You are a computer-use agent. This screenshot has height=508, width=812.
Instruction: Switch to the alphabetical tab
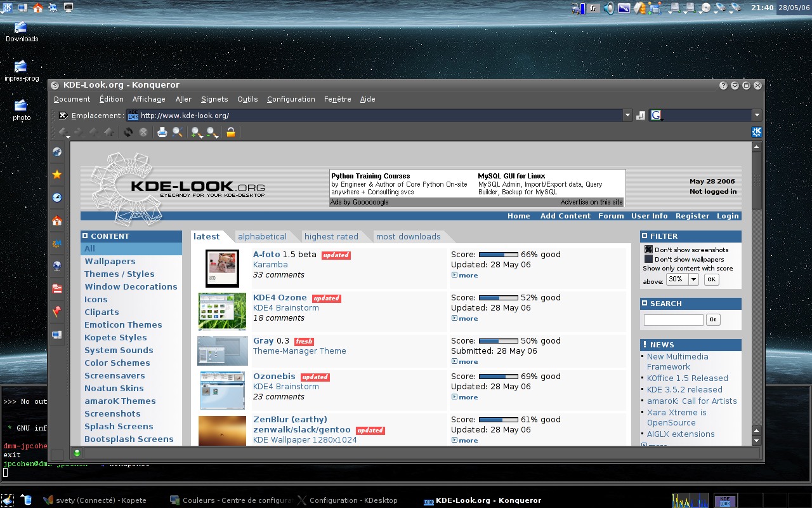tap(262, 236)
